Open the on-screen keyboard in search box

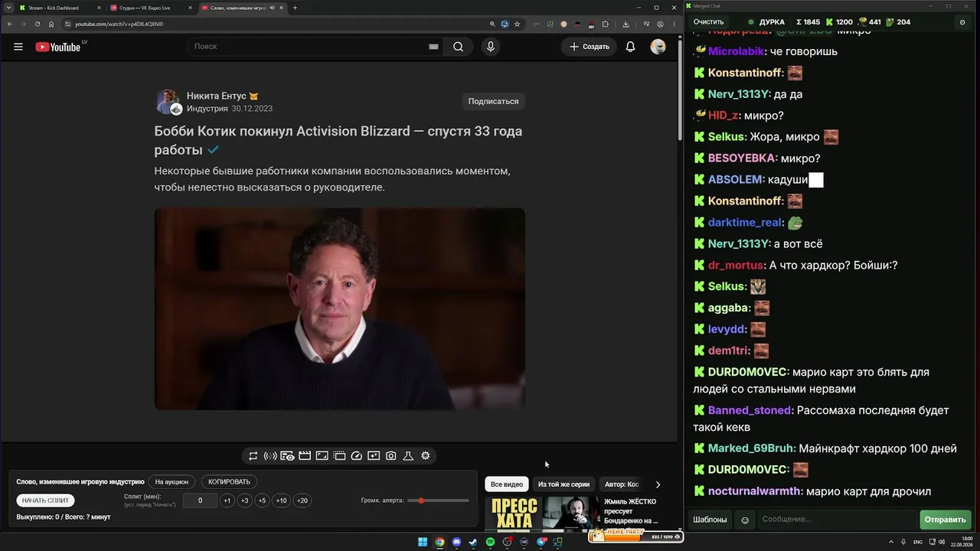[433, 47]
